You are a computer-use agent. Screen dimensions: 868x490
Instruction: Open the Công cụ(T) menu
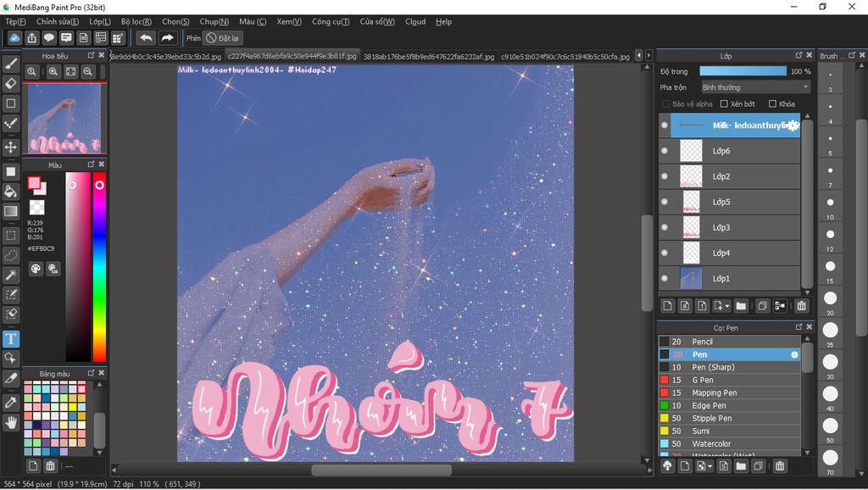(331, 21)
